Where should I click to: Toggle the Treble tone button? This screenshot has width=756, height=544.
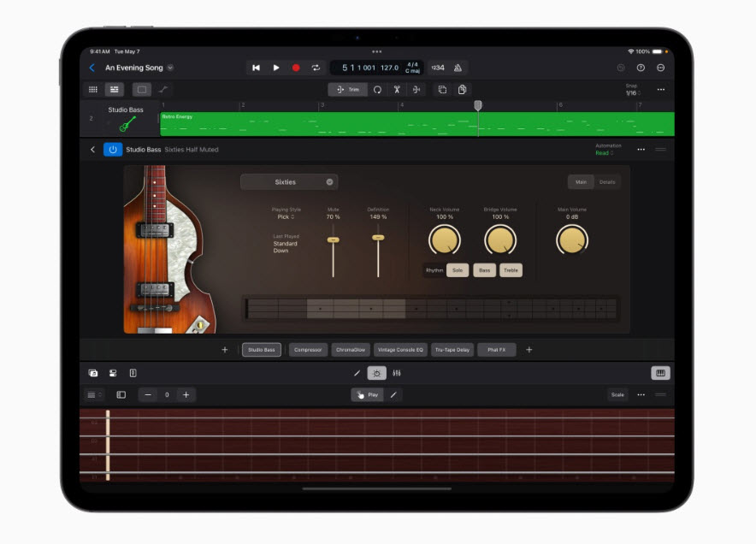(511, 270)
